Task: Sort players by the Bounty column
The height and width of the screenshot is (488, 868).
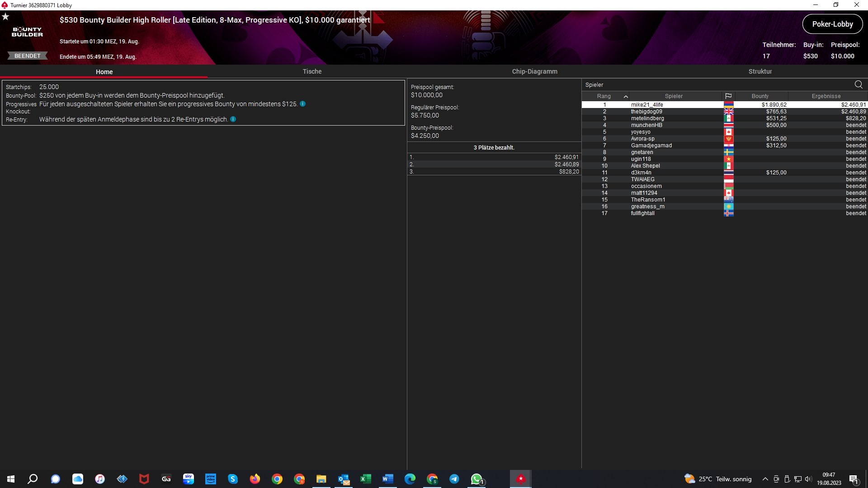Action: [760, 96]
